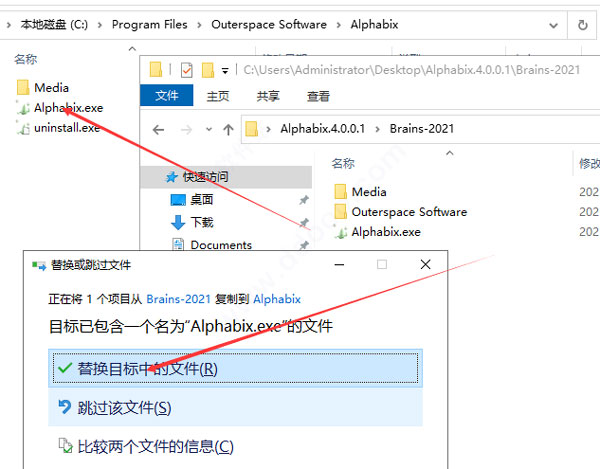Click the refresh button in the Alphabix window's address bar
Viewport: 600px width, 469px height.
(582, 25)
